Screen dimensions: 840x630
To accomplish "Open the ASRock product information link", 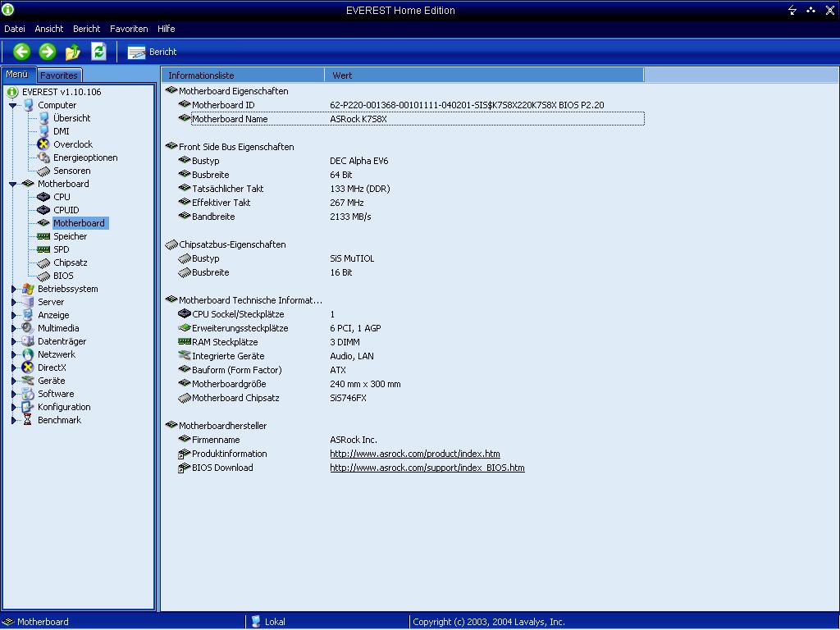I will 414,454.
